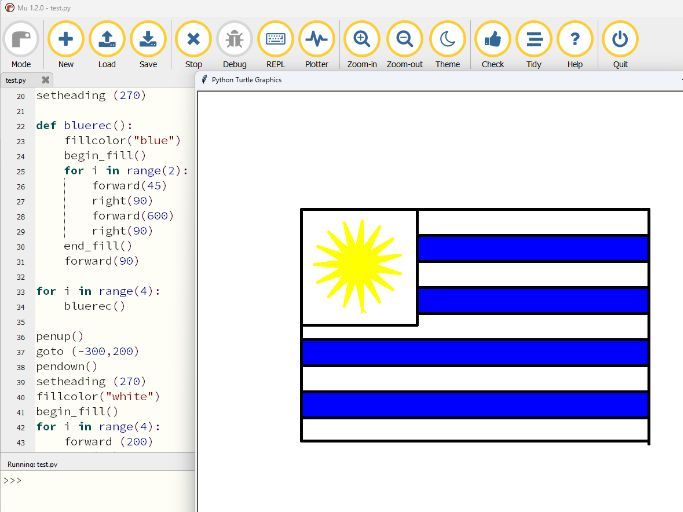Image resolution: width=683 pixels, height=512 pixels.
Task: Click the line 'fillcolor("white")'
Action: point(98,397)
